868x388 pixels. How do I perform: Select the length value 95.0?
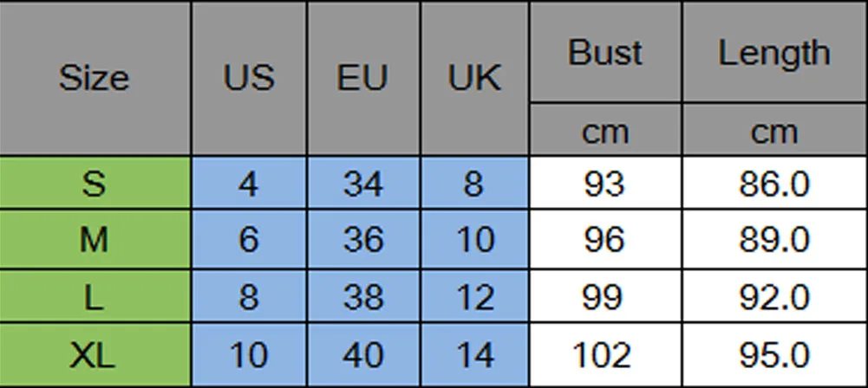pyautogui.click(x=775, y=355)
